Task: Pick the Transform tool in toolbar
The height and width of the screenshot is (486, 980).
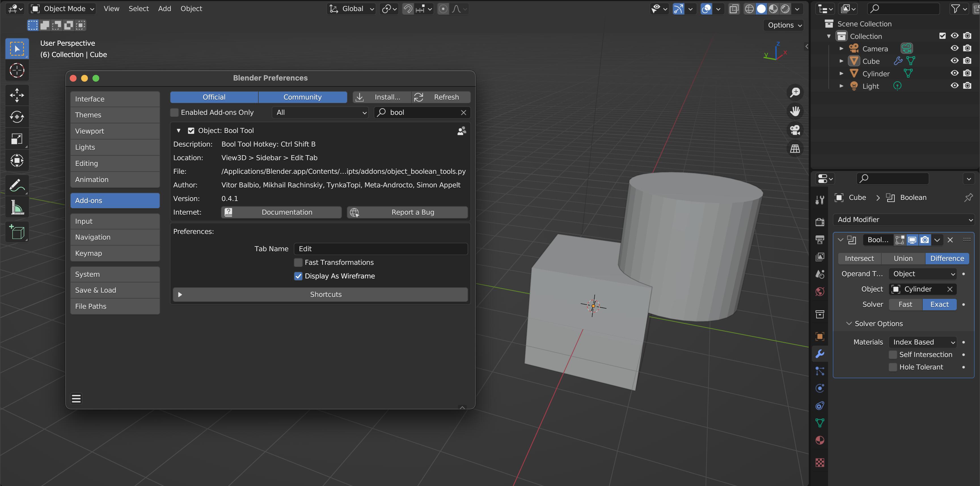Action: click(17, 160)
